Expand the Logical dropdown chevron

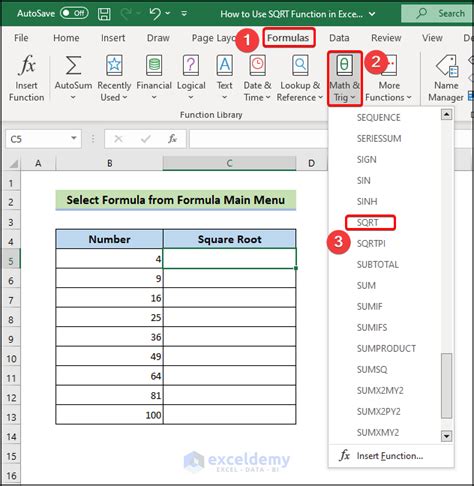coord(191,98)
